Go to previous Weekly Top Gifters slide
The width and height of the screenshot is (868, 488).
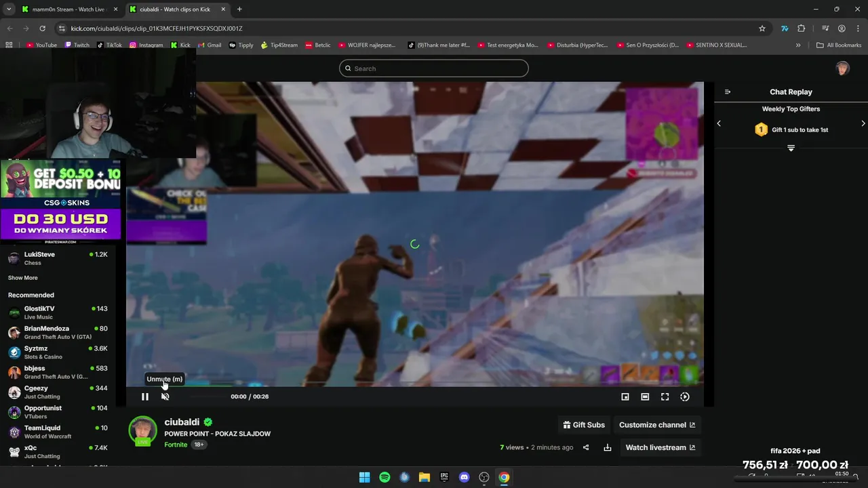coord(719,123)
